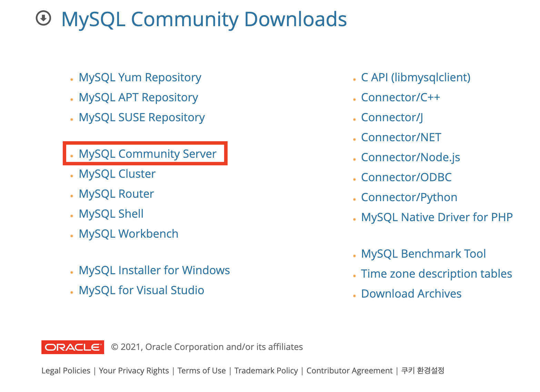
Task: Open the Connector/ODBC link
Action: (407, 177)
